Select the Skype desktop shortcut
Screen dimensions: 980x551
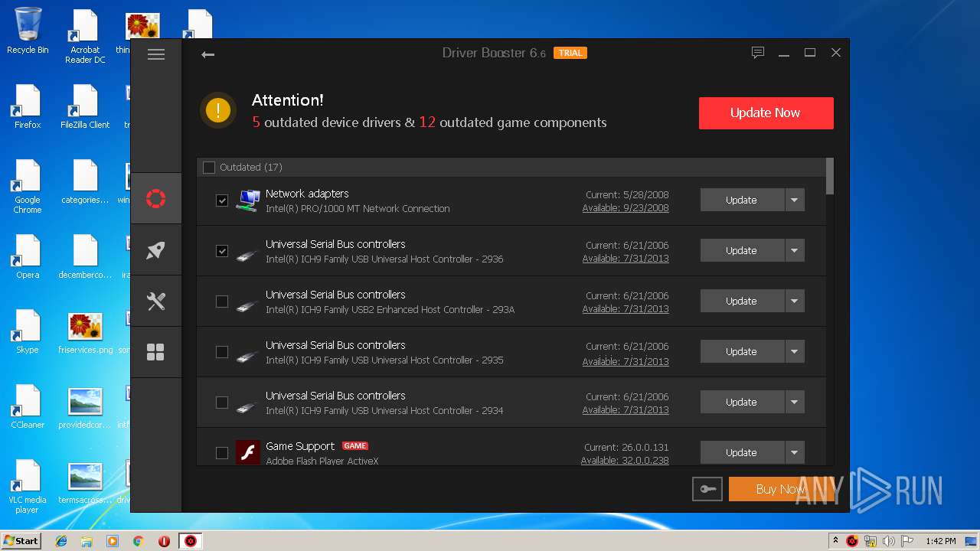tap(28, 331)
